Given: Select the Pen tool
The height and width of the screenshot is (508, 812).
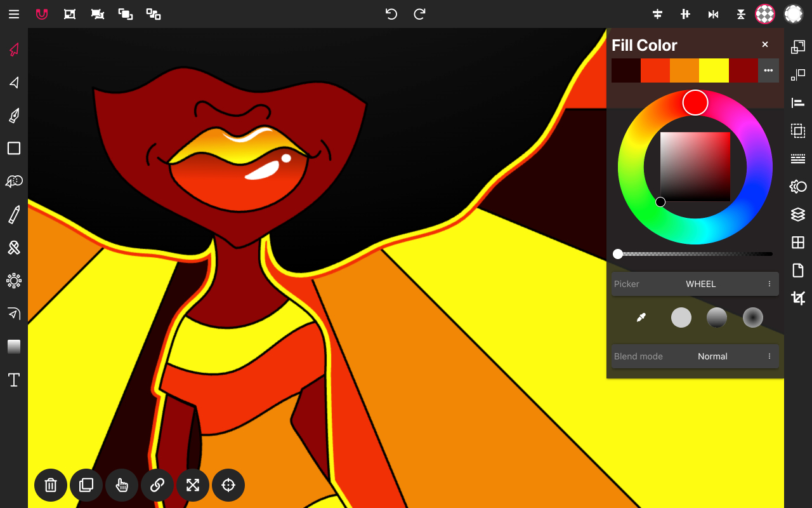Looking at the screenshot, I should pos(14,116).
